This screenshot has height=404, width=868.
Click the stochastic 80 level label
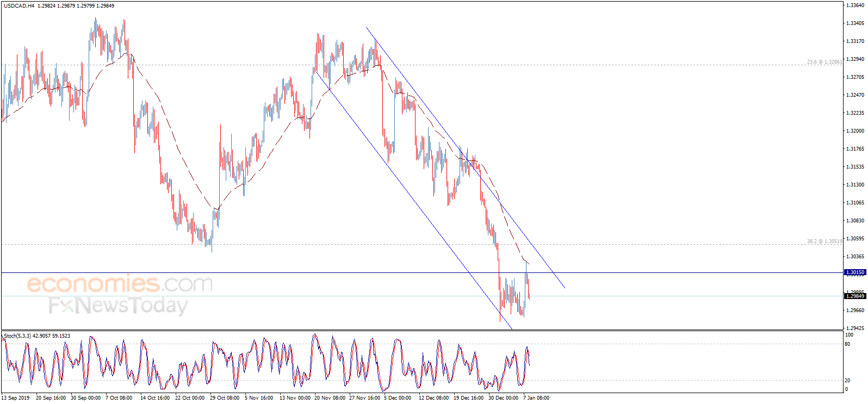848,344
